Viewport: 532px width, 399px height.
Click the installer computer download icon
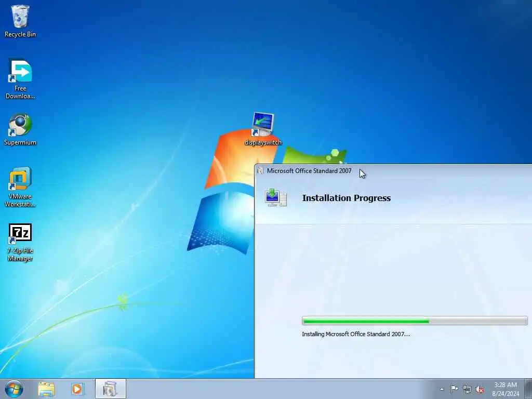(x=276, y=197)
